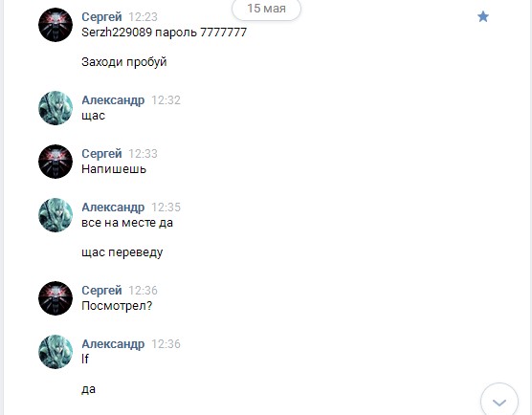Open Александр's name link at 12:36
532x415 pixels.
[x=113, y=344]
